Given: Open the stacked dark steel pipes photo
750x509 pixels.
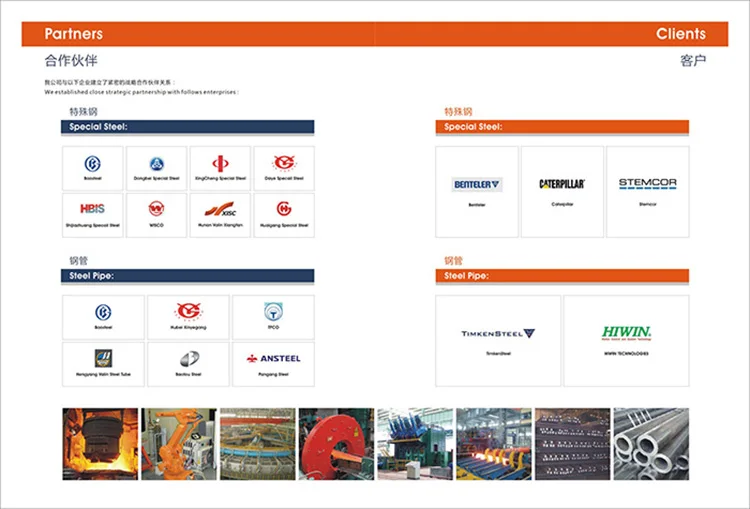Looking at the screenshot, I should click(x=573, y=444).
